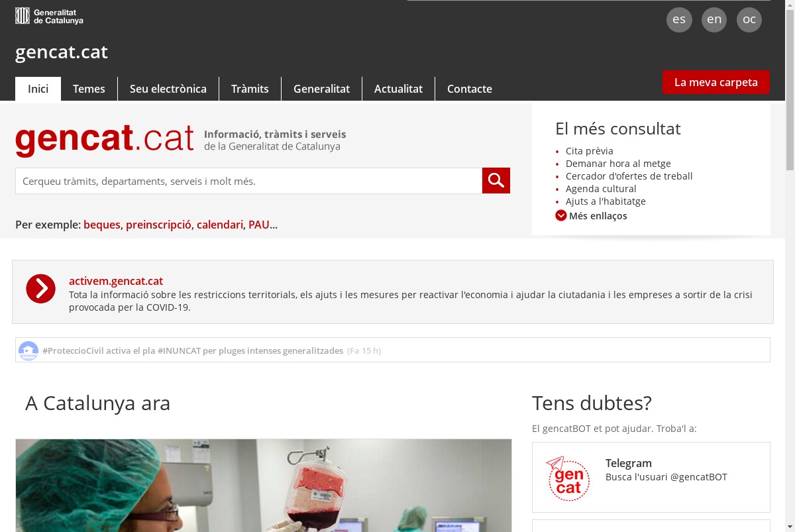Screen dimensions: 795x532
Task: Click the INUNCAT pluges intenses alert text
Action: tap(193, 350)
